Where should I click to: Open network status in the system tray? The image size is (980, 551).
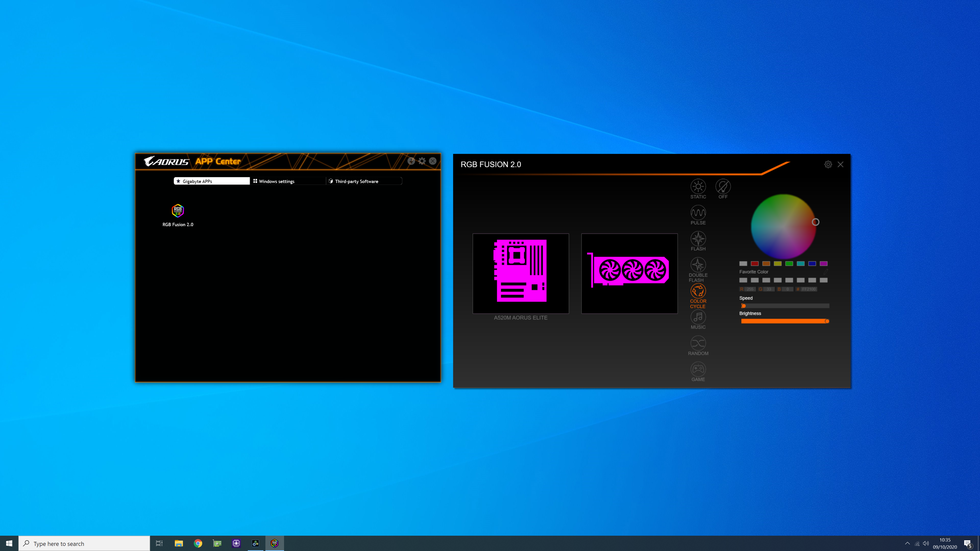tap(917, 543)
